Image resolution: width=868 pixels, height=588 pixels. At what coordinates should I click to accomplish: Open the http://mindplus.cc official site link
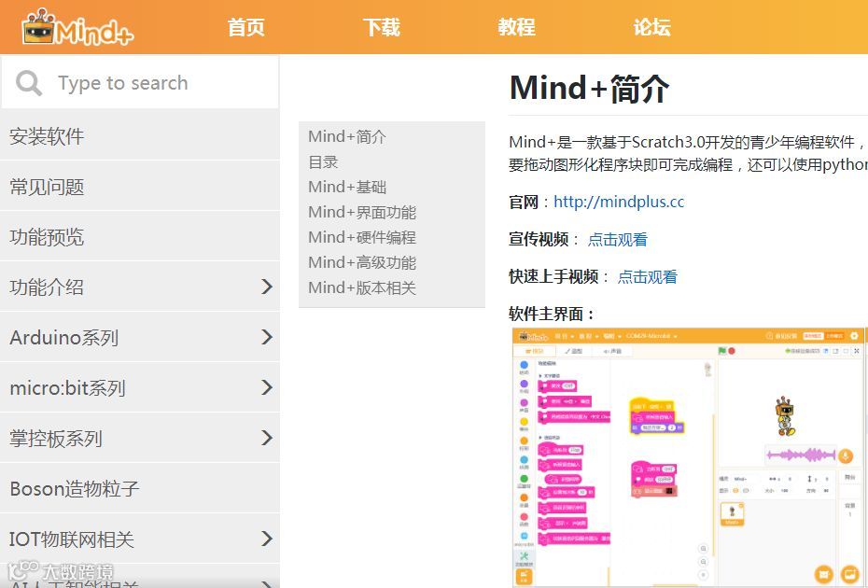[619, 202]
